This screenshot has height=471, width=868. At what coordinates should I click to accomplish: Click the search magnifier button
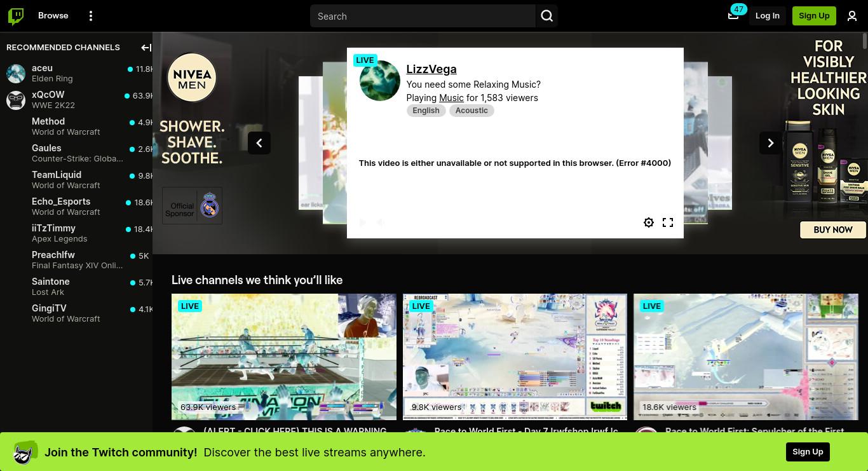[547, 16]
